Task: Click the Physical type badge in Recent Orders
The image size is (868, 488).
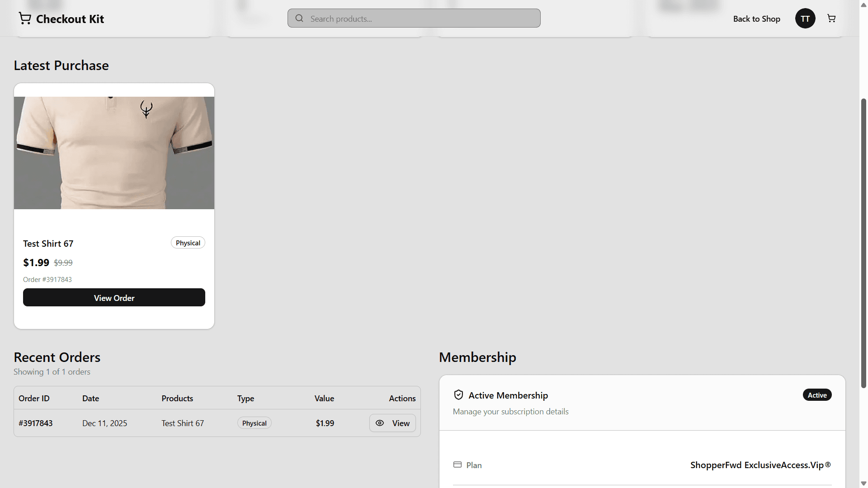Action: 254,423
